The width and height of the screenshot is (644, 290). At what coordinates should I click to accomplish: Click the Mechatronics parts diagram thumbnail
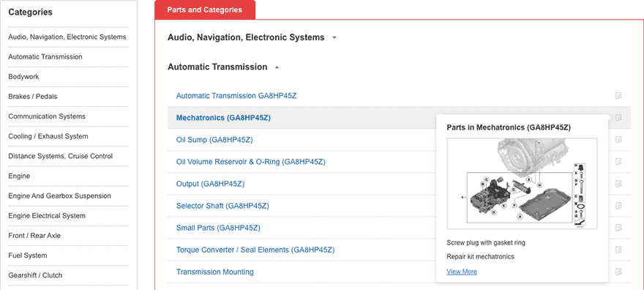(522, 184)
